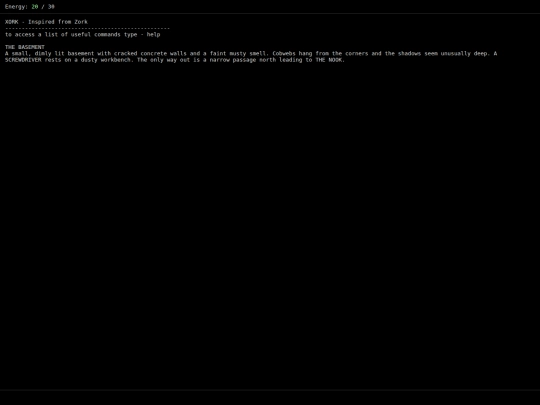Click the 'XORK - Inspired from Zork' title
The image size is (540, 405).
click(46, 22)
